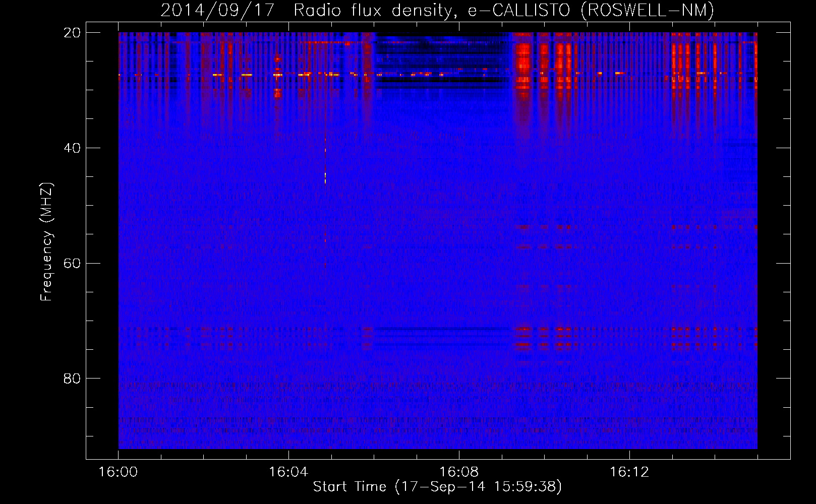The height and width of the screenshot is (504, 816).
Task: Select the 16:00 time tick label
Action: [119, 472]
